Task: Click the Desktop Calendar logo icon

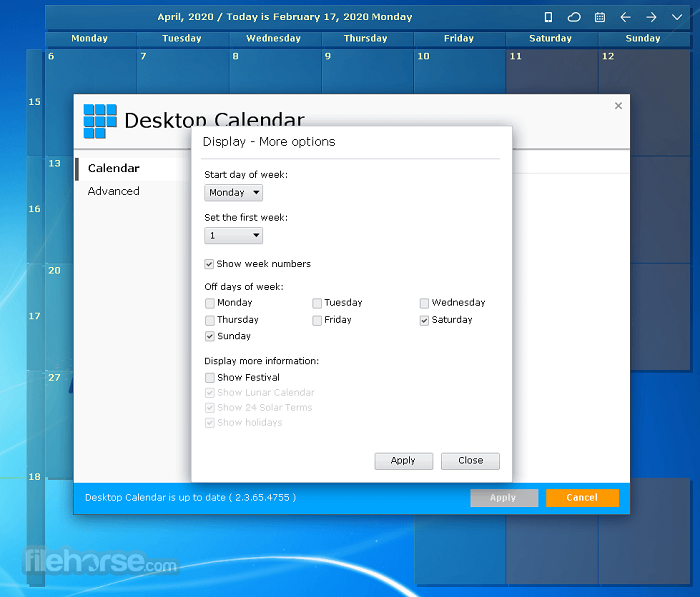Action: [100, 121]
